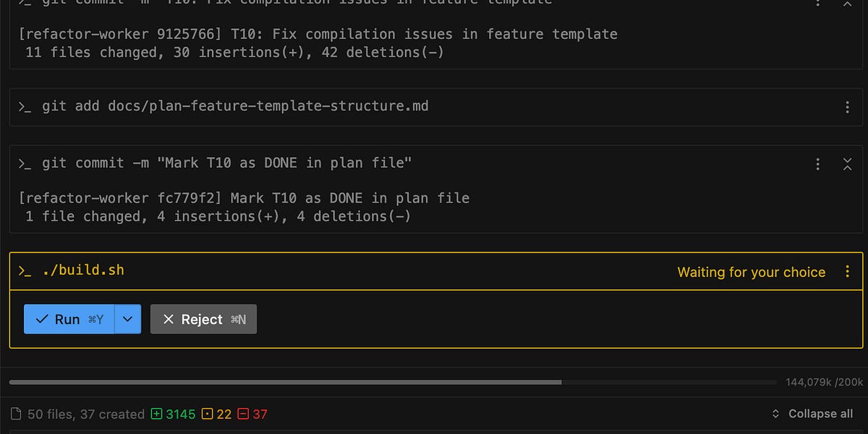Click the 'Waiting for your choice' label
Viewport: 868px width, 434px height.
tap(752, 272)
